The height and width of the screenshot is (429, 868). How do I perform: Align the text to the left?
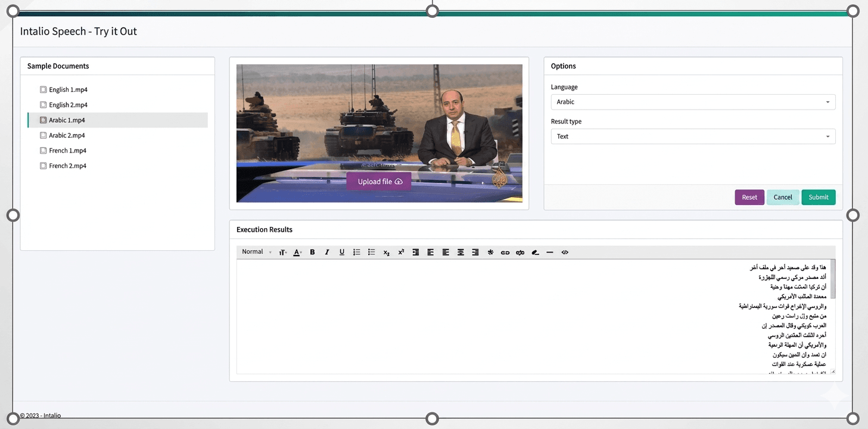[431, 252]
